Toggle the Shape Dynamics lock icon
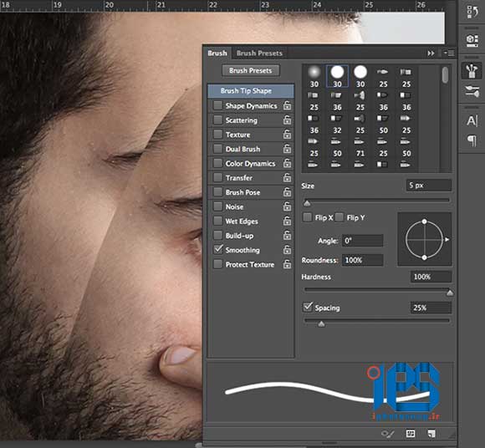This screenshot has width=485, height=448. coord(287,106)
